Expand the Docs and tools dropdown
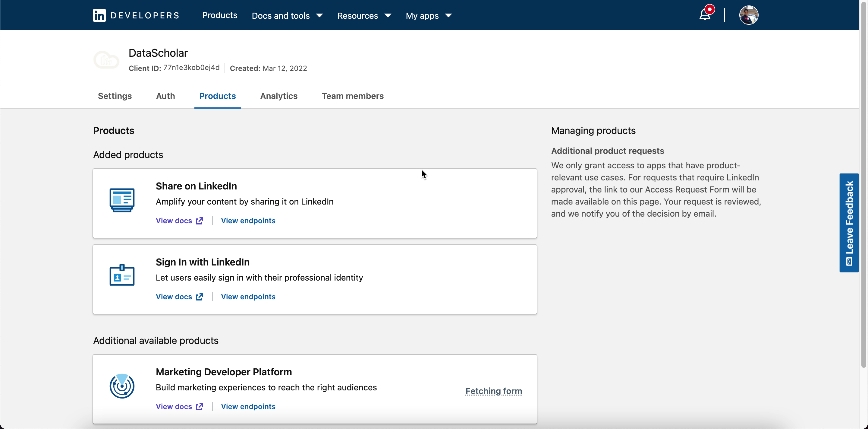868x429 pixels. [x=287, y=15]
